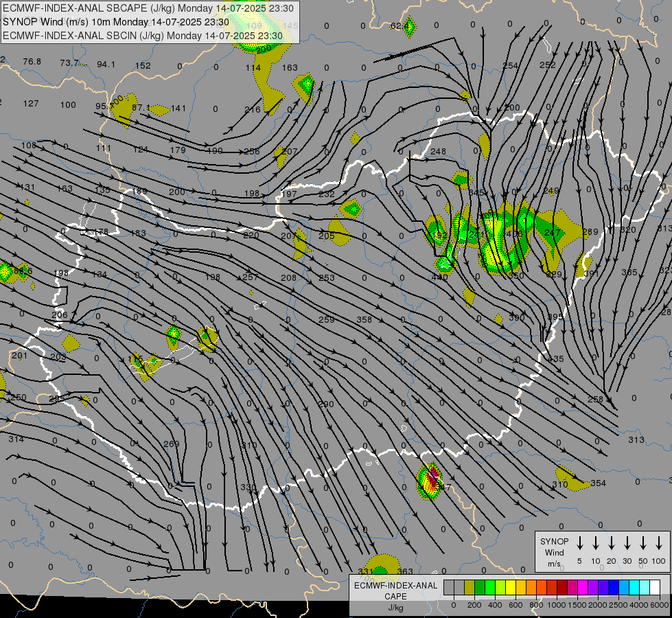Click the 20 m/s wind arrow in legend
The image size is (672, 618).
click(612, 543)
